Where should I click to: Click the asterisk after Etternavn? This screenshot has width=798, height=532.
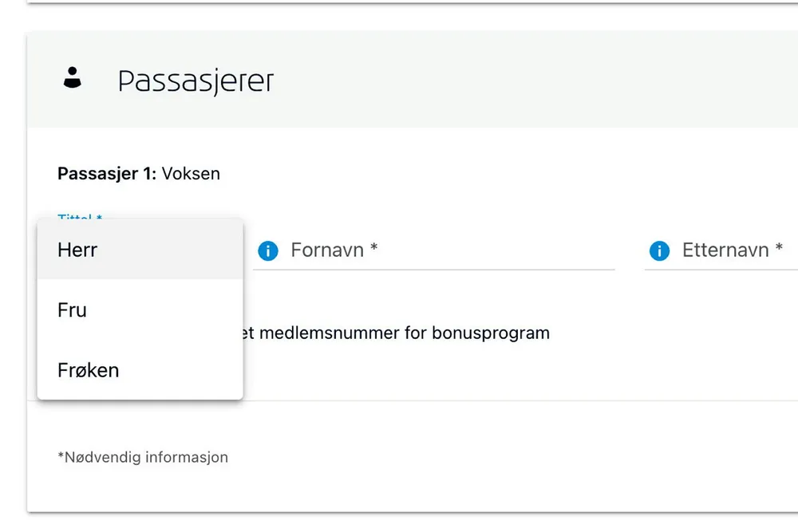point(779,249)
